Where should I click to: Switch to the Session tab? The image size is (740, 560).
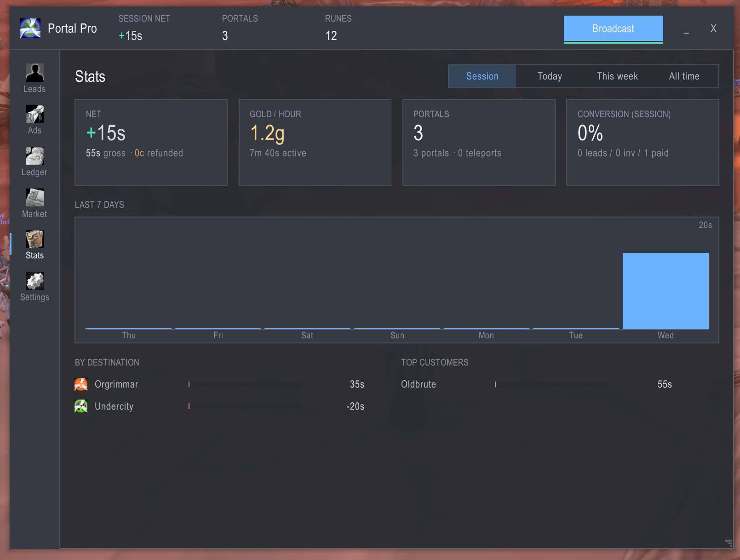482,76
